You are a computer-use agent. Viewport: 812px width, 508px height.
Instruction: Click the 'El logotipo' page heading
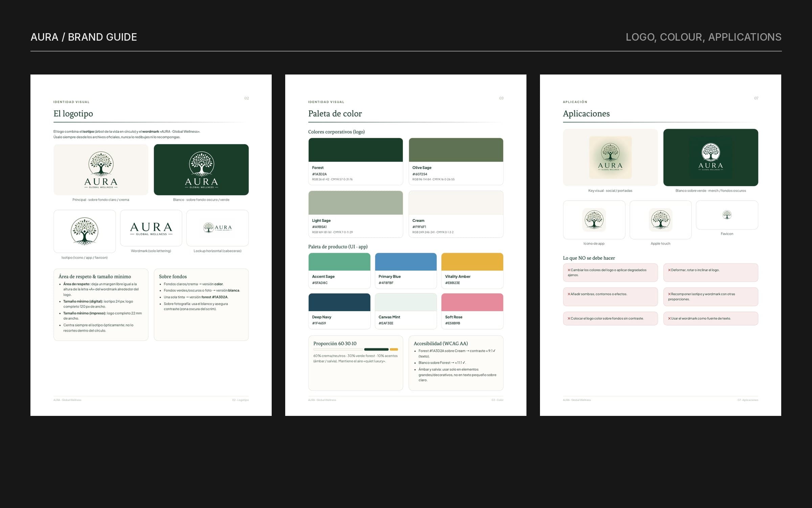(73, 113)
